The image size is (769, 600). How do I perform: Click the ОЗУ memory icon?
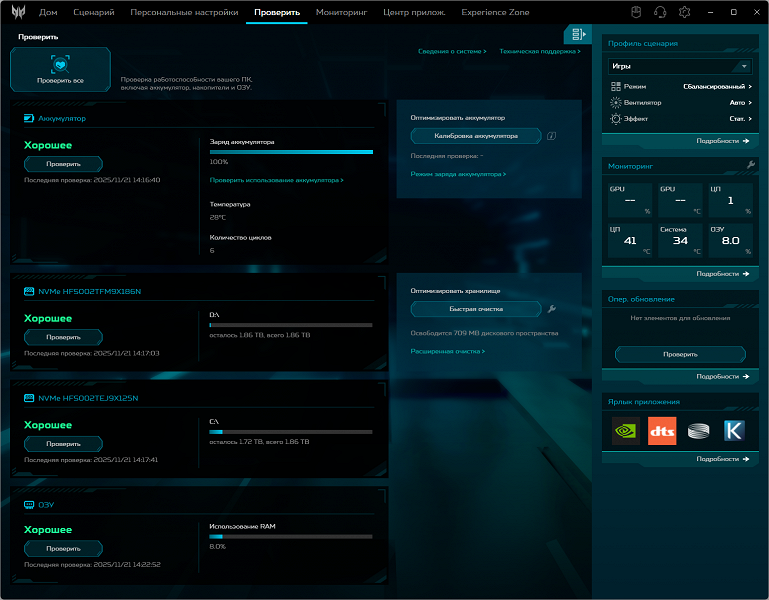(x=29, y=505)
